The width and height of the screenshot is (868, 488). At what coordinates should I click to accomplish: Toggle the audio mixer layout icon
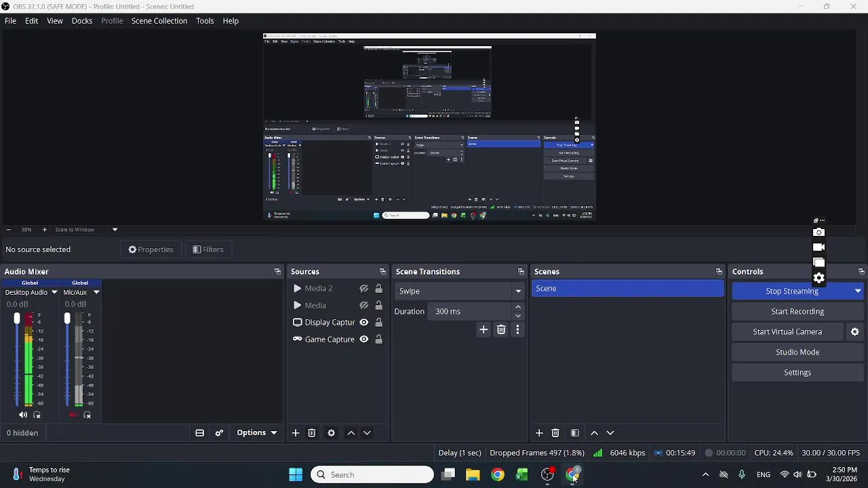[x=199, y=433]
